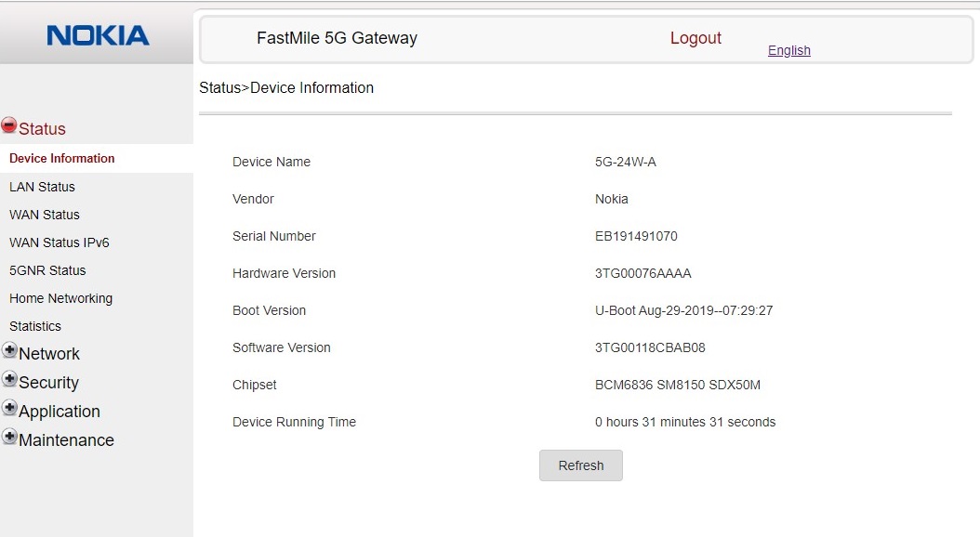The height and width of the screenshot is (537, 980).
Task: Click the serial number value EB191491070
Action: pos(636,236)
